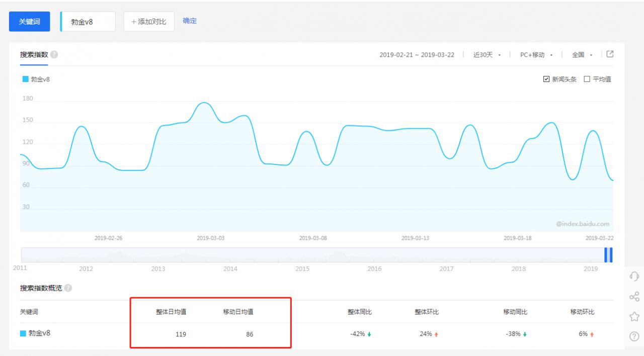644x356 pixels.
Task: Click the green down arrow beside -42%
Action: [x=369, y=334]
